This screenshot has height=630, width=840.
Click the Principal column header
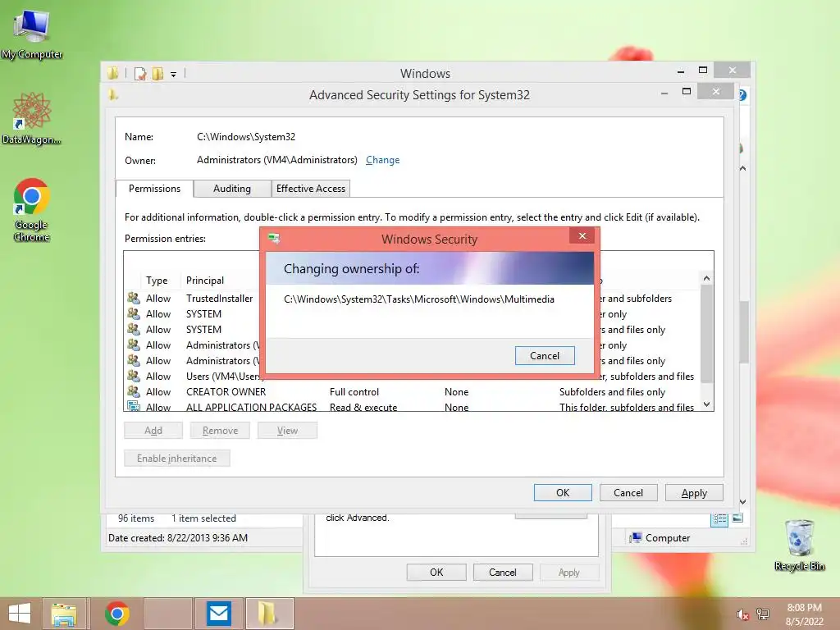click(x=205, y=281)
